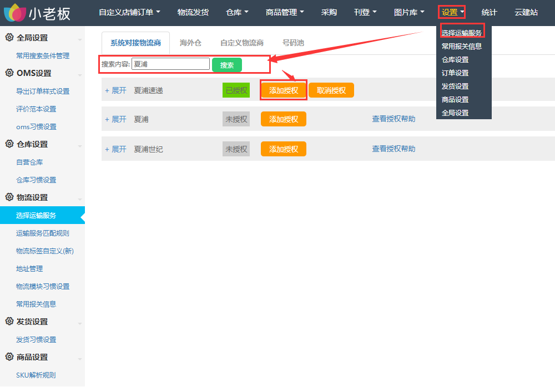This screenshot has width=555, height=392.
Task: Switch to the 自定义物流商 tab
Action: pos(242,43)
